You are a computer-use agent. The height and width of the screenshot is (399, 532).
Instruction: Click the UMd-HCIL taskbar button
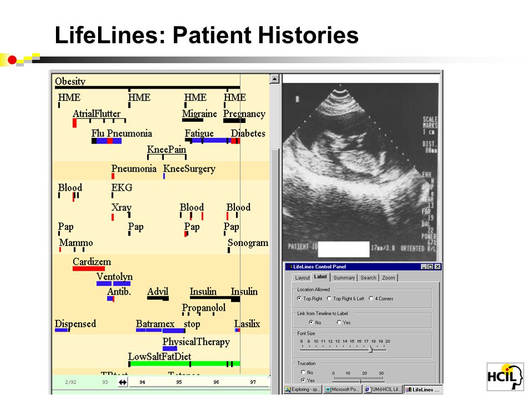point(383,390)
